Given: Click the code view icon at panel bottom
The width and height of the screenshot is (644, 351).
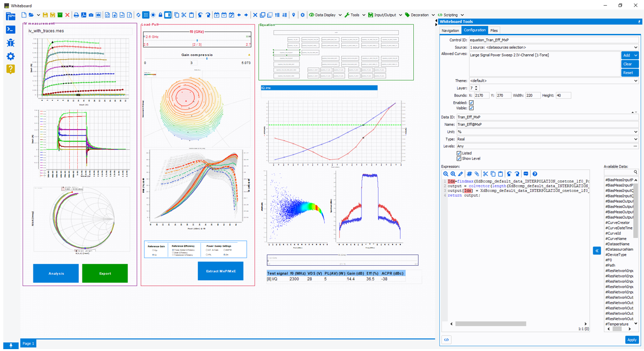Looking at the screenshot, I should coord(446,340).
